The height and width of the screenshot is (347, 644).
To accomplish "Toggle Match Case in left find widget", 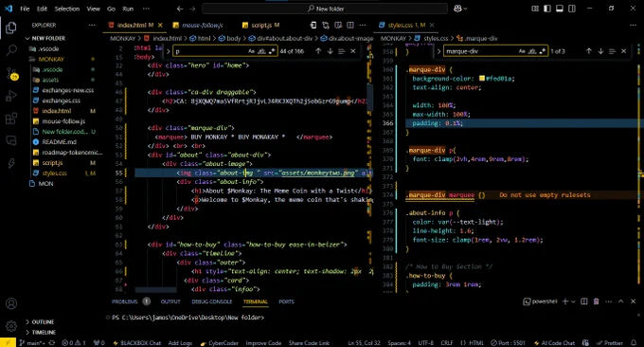I will pyautogui.click(x=251, y=51).
